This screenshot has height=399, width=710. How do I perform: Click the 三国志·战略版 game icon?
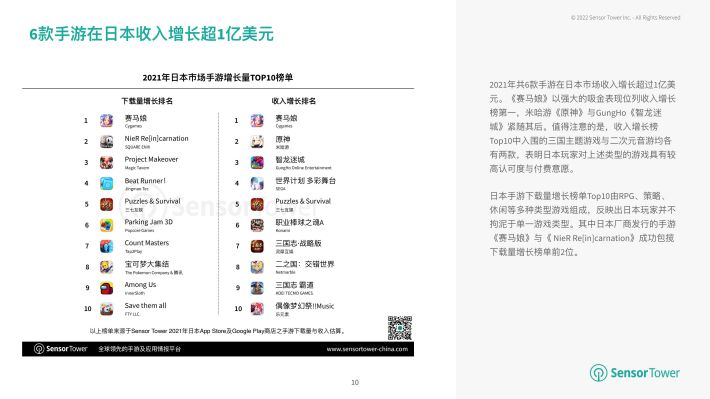(x=257, y=246)
